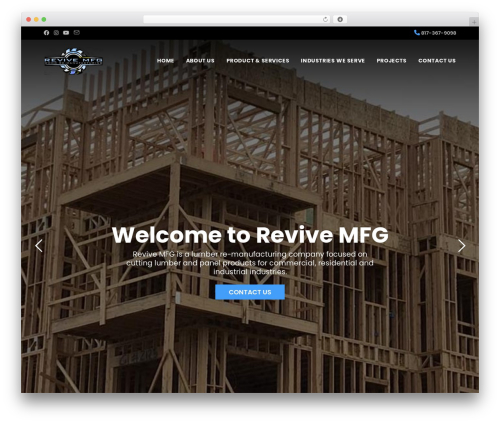Image resolution: width=500 pixels, height=423 pixels.
Task: Click the lumber re-manufacturing description paragraph
Action: tap(250, 263)
